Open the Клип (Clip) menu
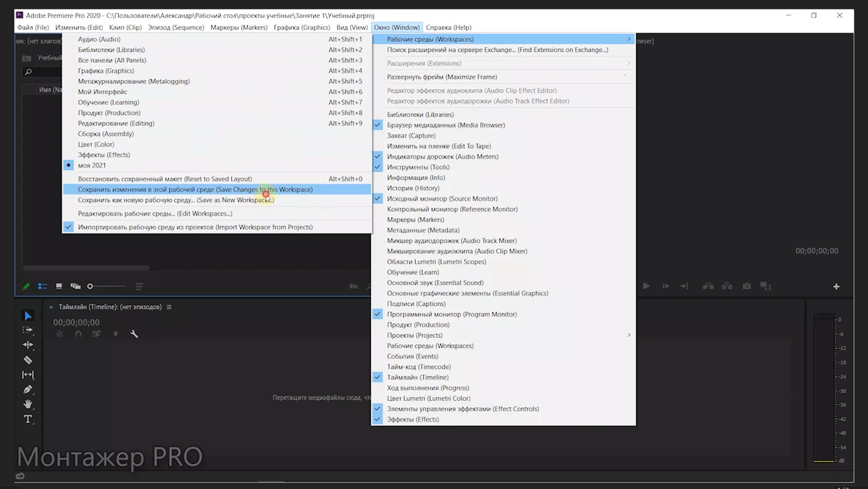The width and height of the screenshot is (868, 489). [125, 27]
